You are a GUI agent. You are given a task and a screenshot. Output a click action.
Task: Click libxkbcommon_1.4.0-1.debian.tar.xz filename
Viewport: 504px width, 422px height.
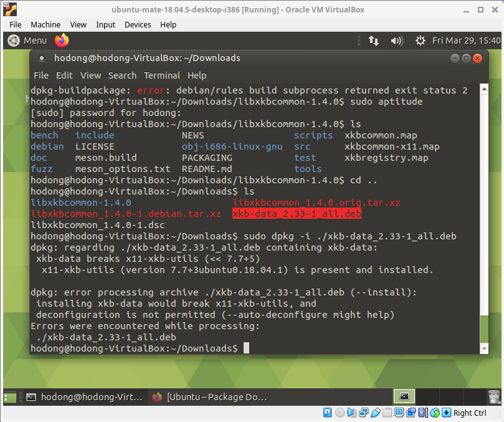(x=126, y=214)
